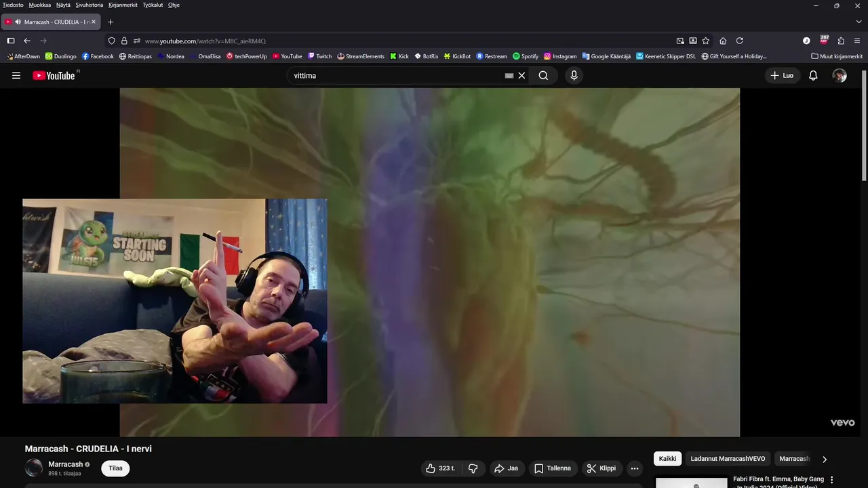Bookmark this page with the star
This screenshot has width=868, height=488.
(x=705, y=41)
